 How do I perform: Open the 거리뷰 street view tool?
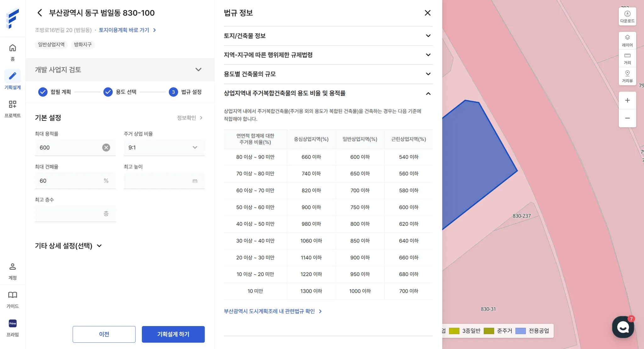pyautogui.click(x=627, y=76)
